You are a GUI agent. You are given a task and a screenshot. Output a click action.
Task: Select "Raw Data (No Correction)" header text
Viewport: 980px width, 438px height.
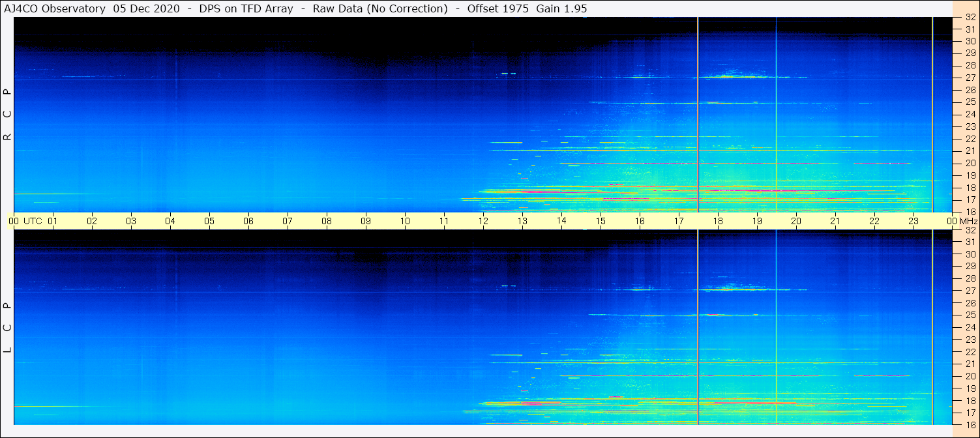[x=380, y=9]
